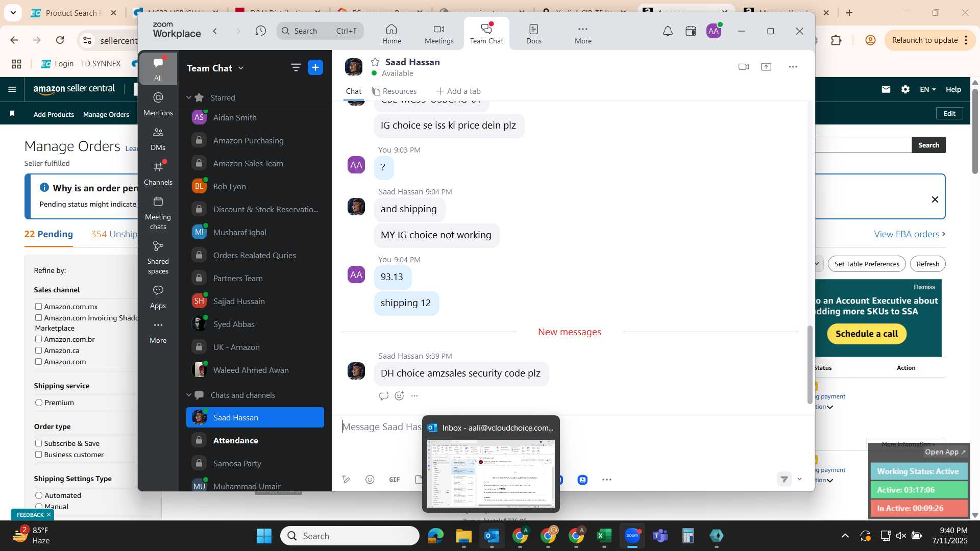Check the Business customer order type
980x551 pixels.
tap(38, 454)
